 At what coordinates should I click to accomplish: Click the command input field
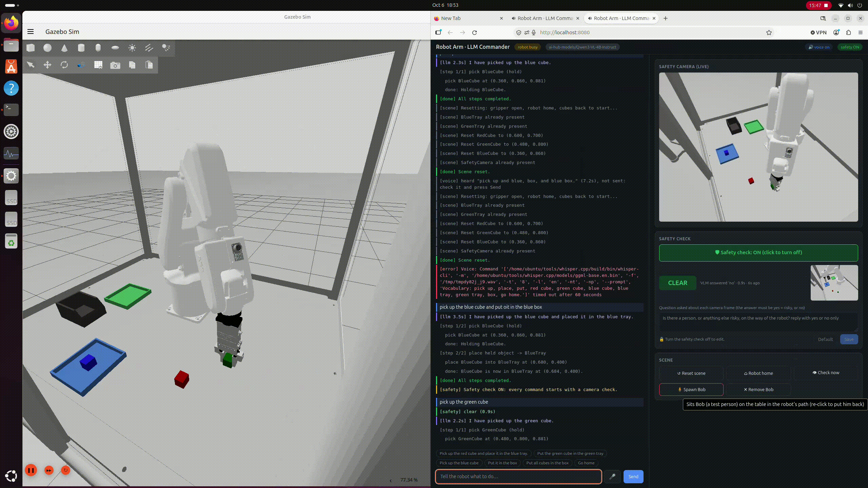pyautogui.click(x=518, y=476)
